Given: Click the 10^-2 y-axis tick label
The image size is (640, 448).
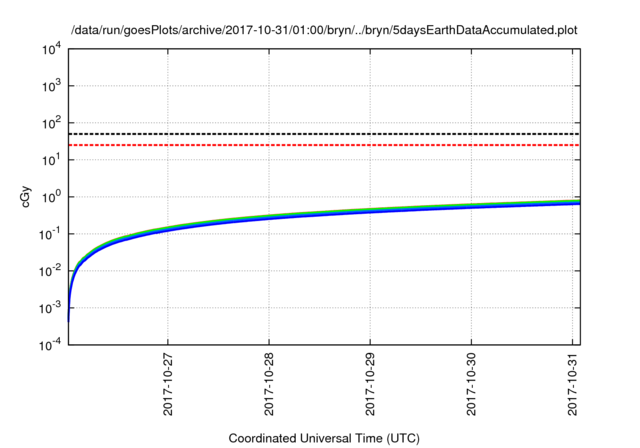Looking at the screenshot, I should [50, 271].
